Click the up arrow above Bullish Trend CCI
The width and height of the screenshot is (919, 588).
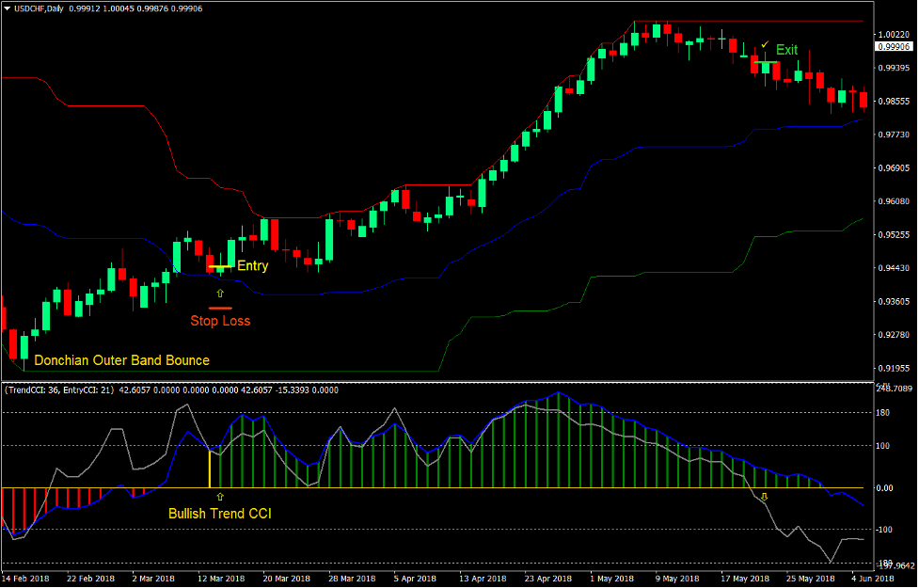pyautogui.click(x=220, y=496)
